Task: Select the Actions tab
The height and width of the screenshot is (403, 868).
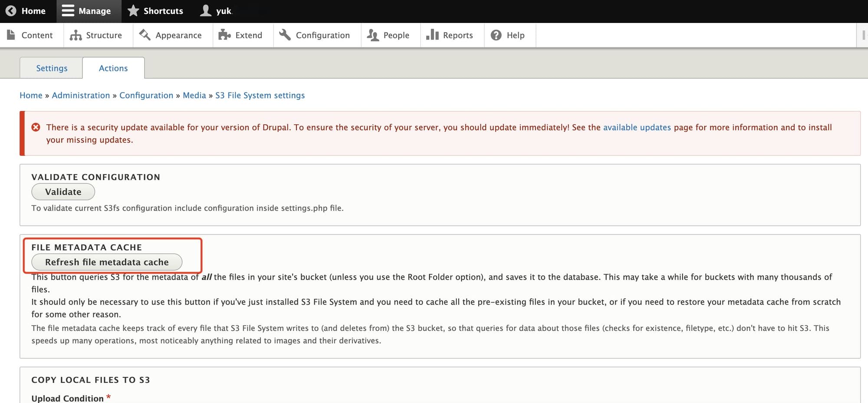Action: (113, 68)
